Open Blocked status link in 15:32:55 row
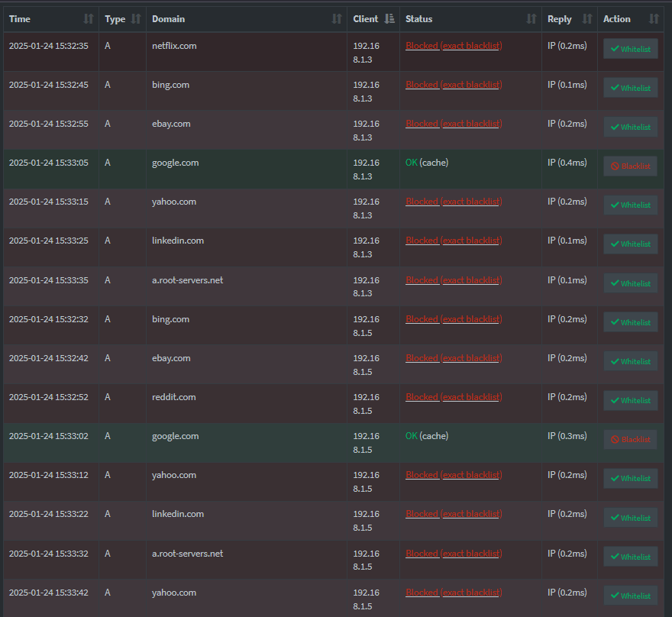Viewport: 672px width, 617px height. [454, 124]
